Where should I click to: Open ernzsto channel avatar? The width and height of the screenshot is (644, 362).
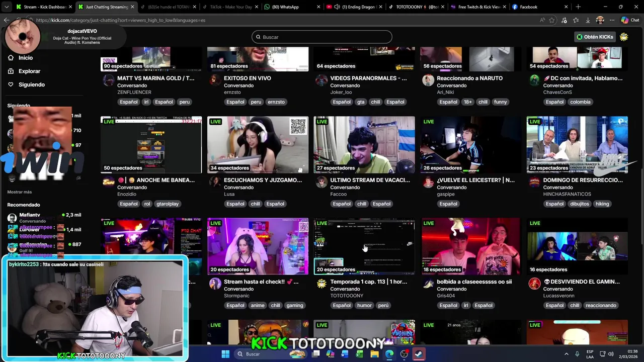(x=215, y=80)
